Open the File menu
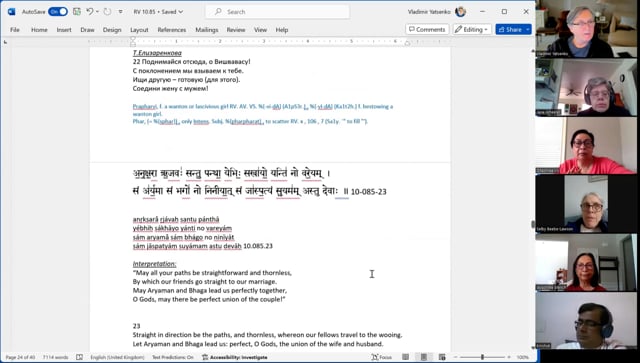Viewport: 640px width, 363px height. point(15,30)
